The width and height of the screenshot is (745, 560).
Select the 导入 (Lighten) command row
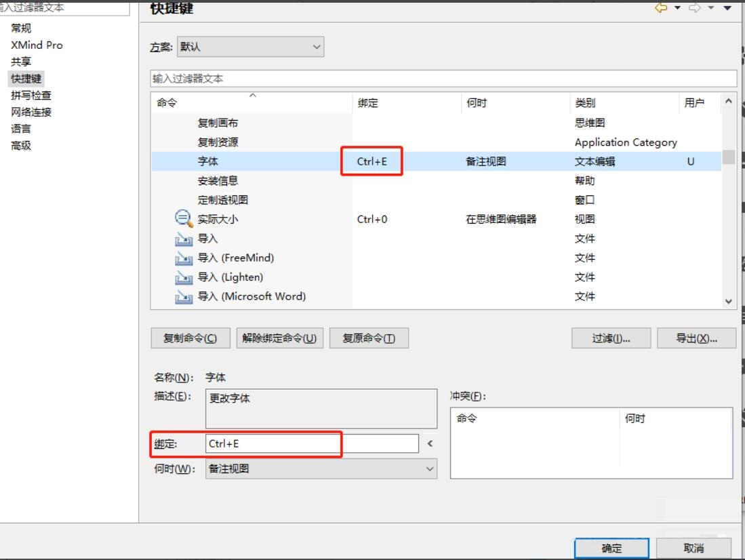coord(436,277)
